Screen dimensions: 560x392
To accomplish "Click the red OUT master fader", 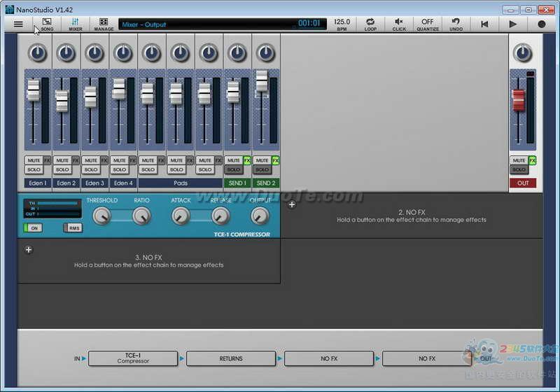I will coord(519,100).
